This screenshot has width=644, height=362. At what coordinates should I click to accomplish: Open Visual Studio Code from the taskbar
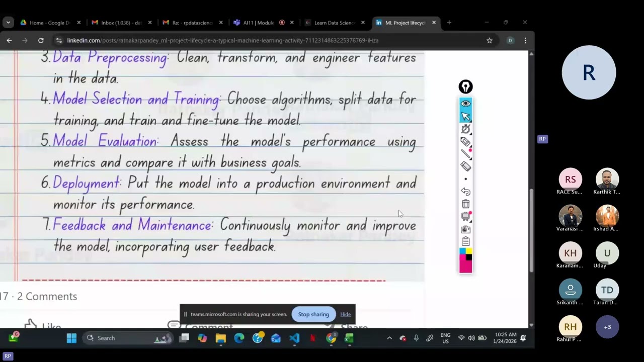click(294, 338)
